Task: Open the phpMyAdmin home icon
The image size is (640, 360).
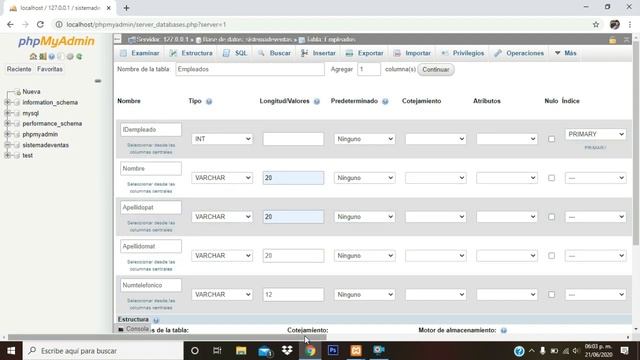Action: (x=33, y=56)
